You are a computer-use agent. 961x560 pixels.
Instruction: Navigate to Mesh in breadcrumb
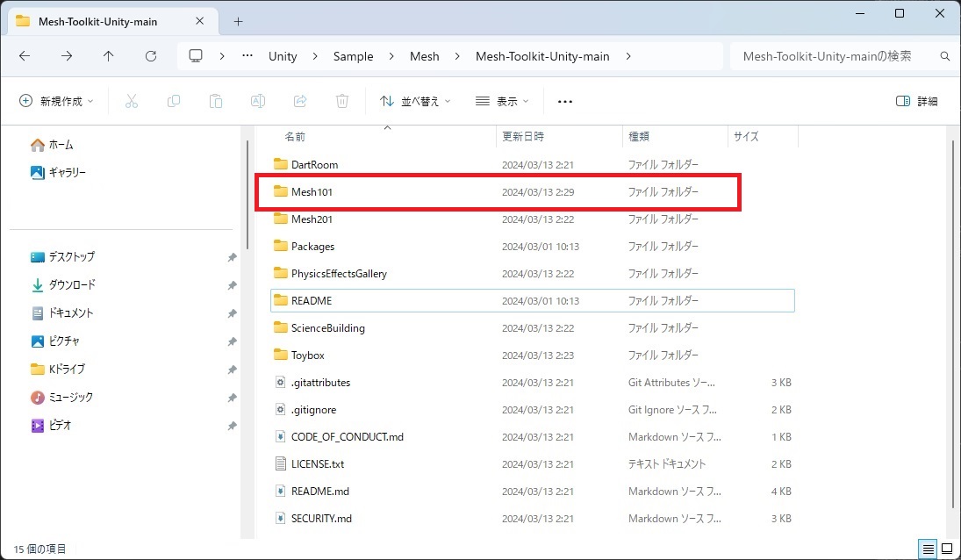[424, 56]
